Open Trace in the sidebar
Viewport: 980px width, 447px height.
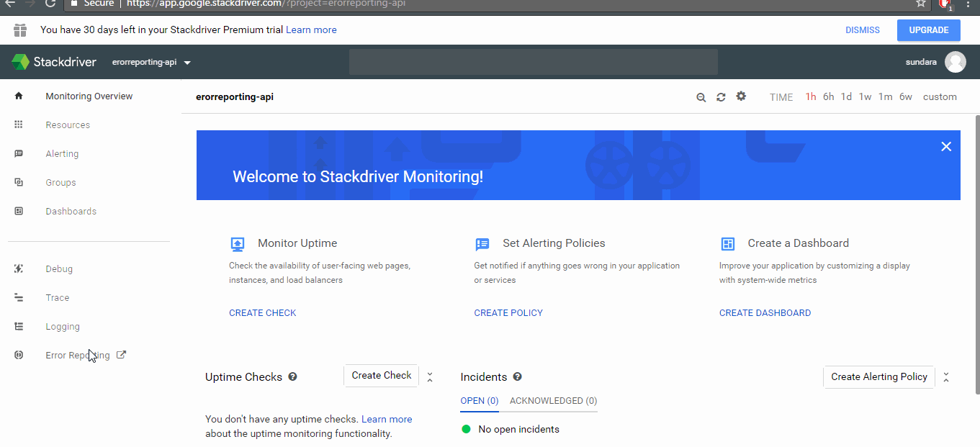coord(58,297)
